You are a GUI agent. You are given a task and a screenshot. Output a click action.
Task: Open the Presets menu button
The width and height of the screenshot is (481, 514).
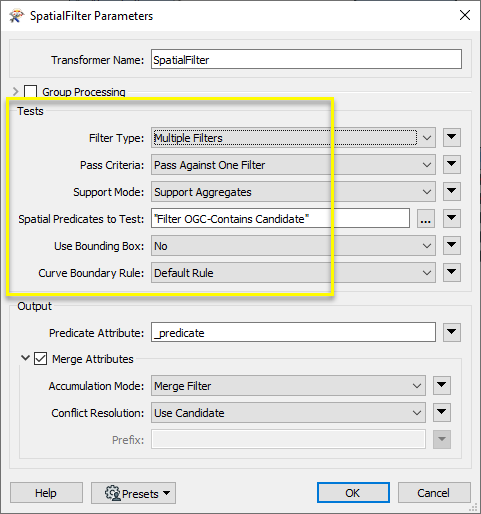click(x=133, y=493)
